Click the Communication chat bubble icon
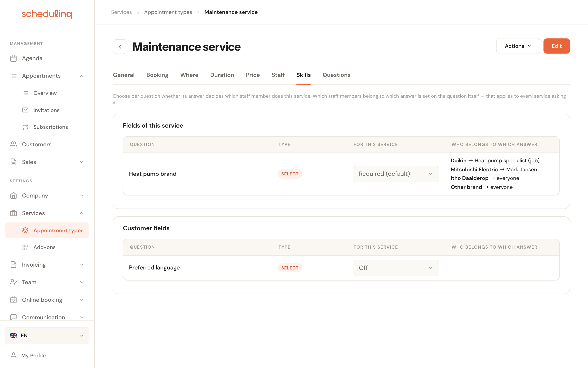588x368 pixels. (13, 317)
